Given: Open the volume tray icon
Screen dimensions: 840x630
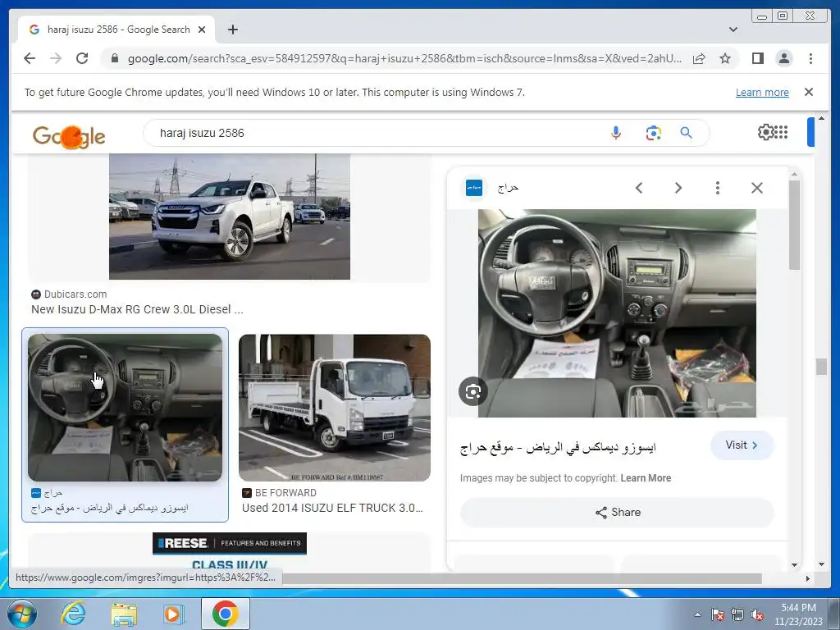Looking at the screenshot, I should [x=757, y=615].
